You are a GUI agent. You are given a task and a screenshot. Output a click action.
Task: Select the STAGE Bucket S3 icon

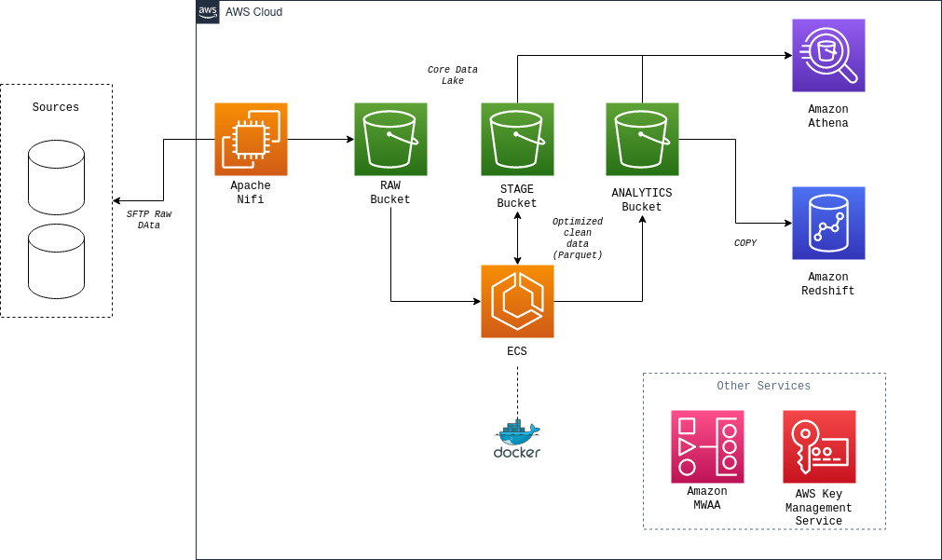point(517,140)
